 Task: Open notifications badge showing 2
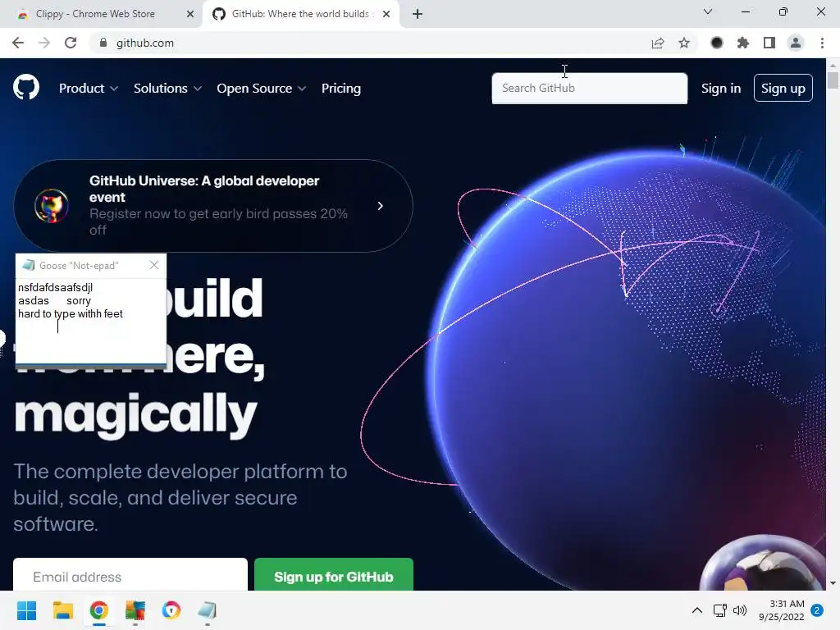point(817,610)
